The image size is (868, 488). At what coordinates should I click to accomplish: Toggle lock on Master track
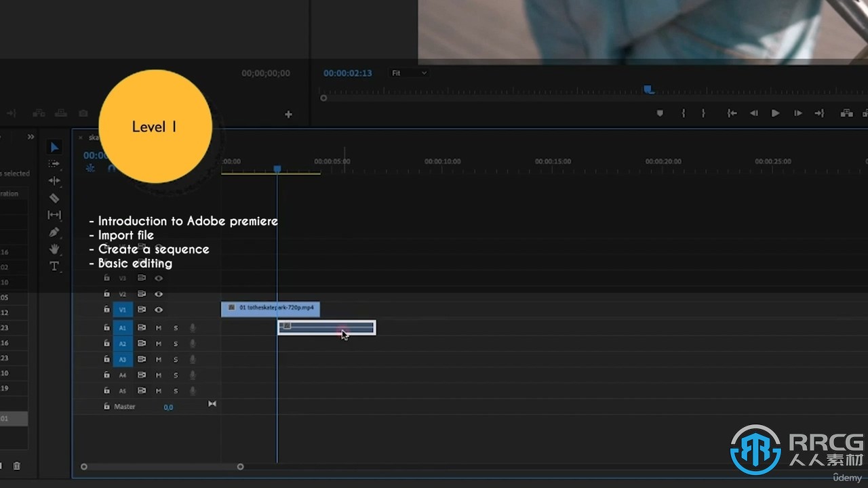coord(106,407)
